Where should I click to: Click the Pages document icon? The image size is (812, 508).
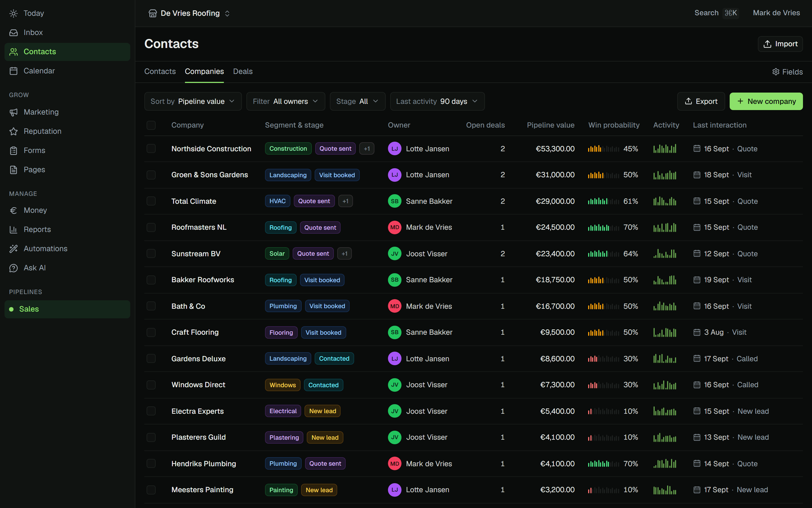click(x=14, y=170)
